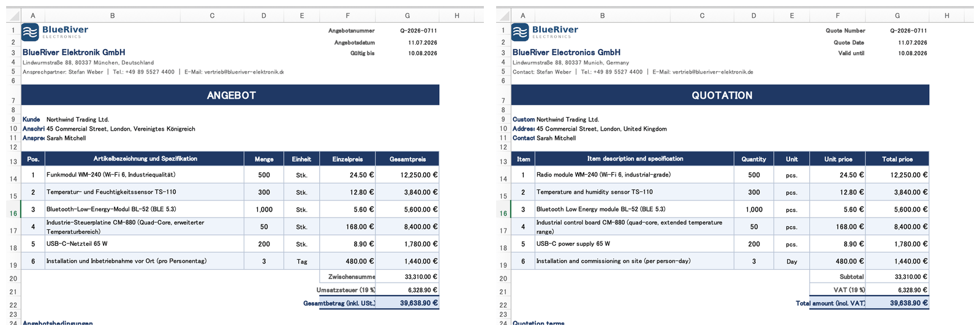
Task: Select the Gesamtbetrag (inkl. USt.) total label
Action: [x=339, y=303]
